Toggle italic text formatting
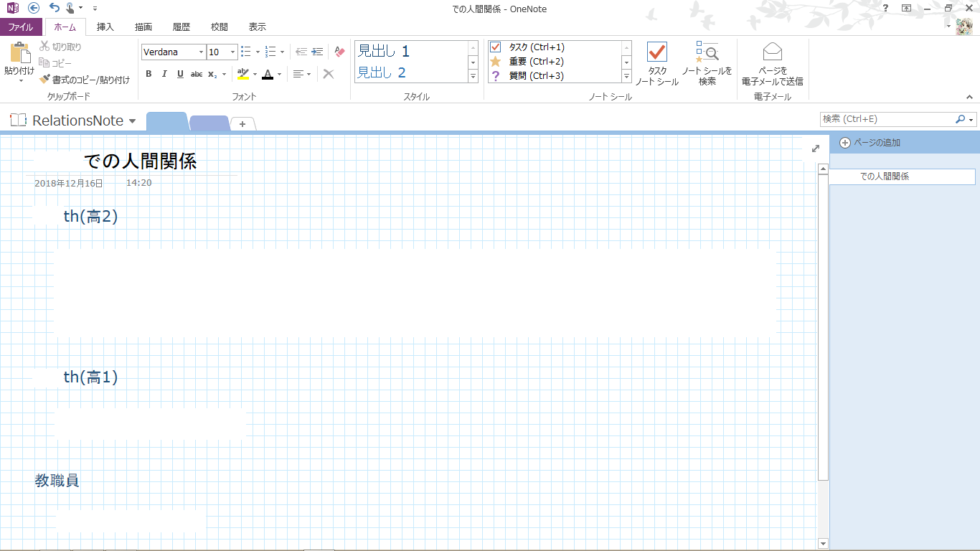The width and height of the screenshot is (980, 551). tap(164, 74)
